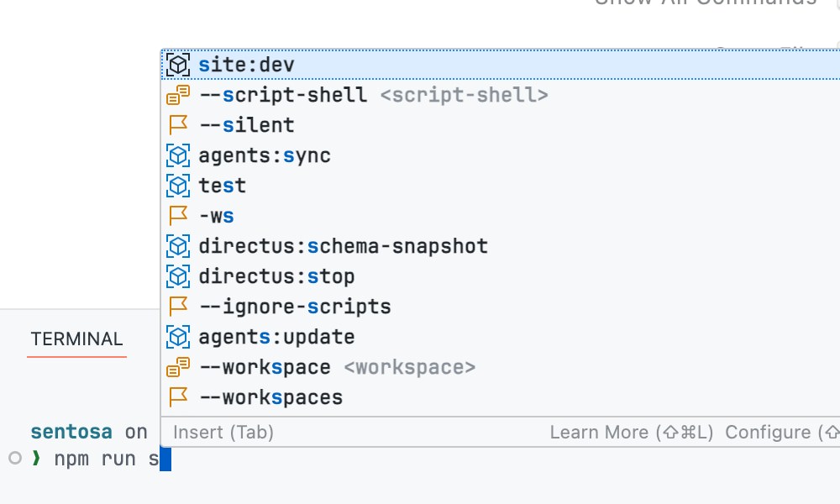
Task: Click the flag icon next to --silent
Action: pos(178,124)
